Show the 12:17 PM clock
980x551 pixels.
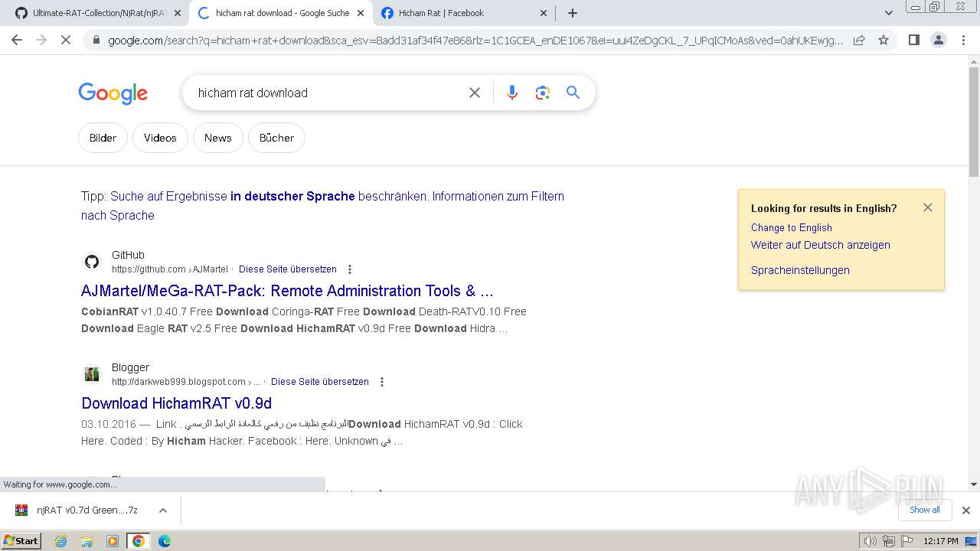point(941,541)
